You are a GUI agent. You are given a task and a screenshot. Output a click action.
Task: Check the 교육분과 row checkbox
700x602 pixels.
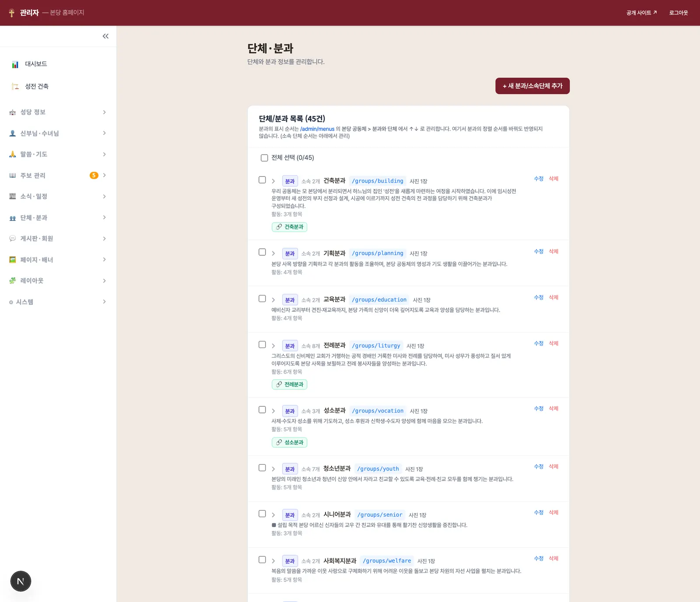pyautogui.click(x=262, y=299)
